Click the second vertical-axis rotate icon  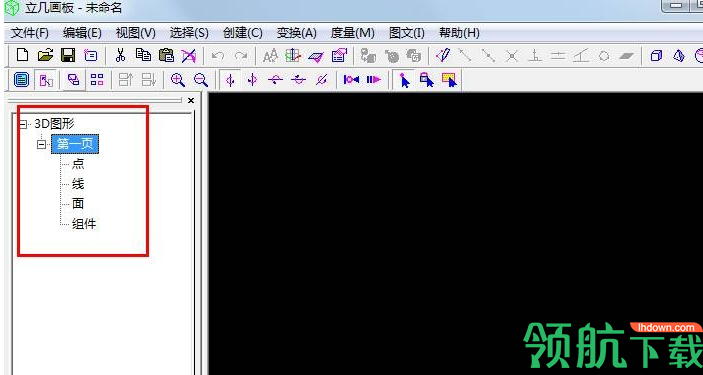pyautogui.click(x=253, y=80)
